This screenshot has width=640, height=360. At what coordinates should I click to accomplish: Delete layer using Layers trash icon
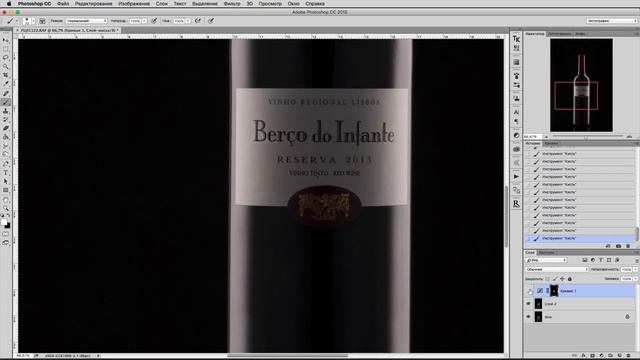(x=628, y=356)
